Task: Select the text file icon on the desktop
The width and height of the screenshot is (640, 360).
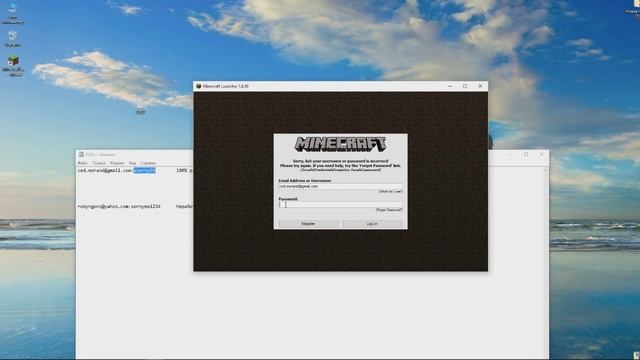Action: pos(140,105)
